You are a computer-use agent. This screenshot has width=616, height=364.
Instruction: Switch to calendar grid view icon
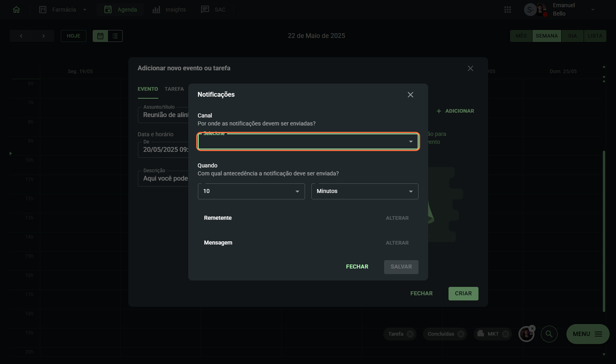(x=100, y=36)
